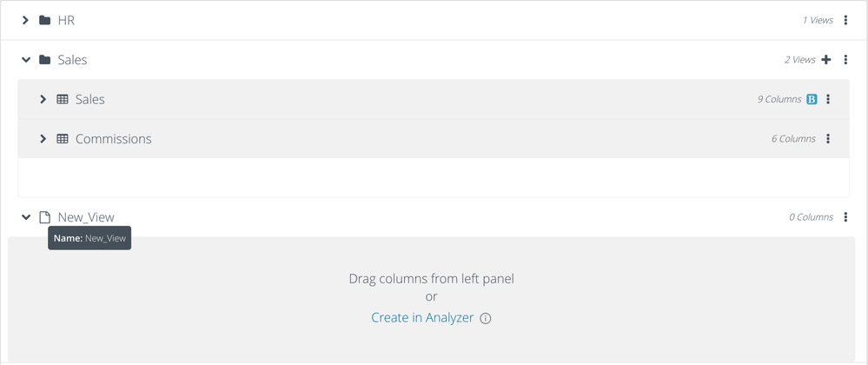
Task: Click the info icon beside Create in Analyzer
Action: [486, 318]
